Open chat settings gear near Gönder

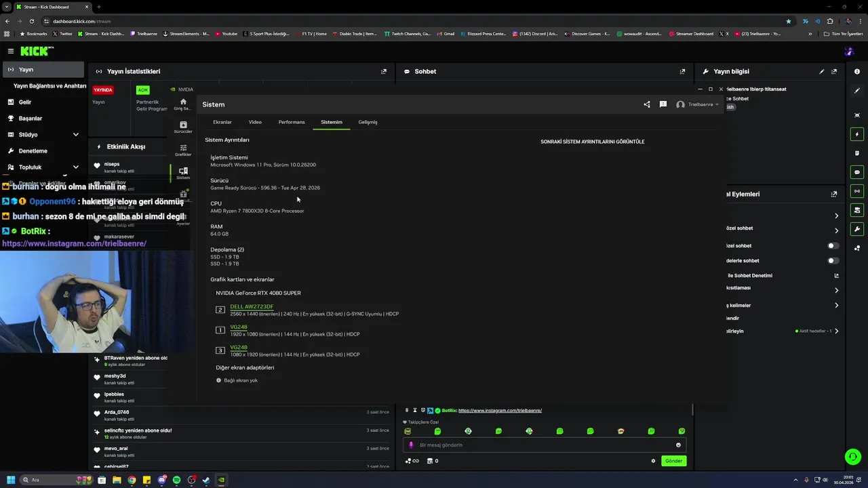pyautogui.click(x=653, y=461)
